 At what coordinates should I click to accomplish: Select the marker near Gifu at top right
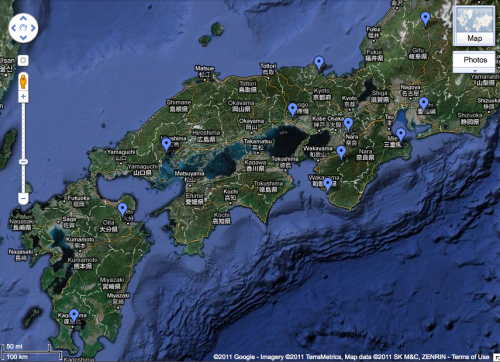pos(425,18)
